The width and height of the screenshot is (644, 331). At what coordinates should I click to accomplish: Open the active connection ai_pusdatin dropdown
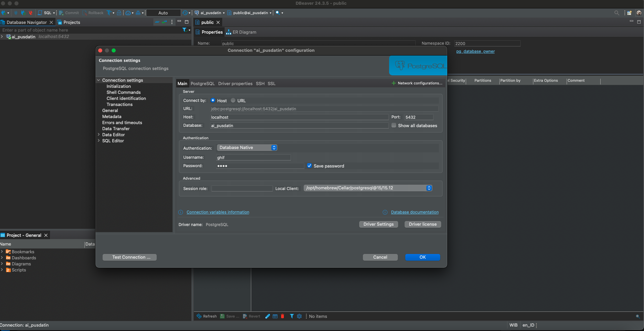click(x=210, y=13)
